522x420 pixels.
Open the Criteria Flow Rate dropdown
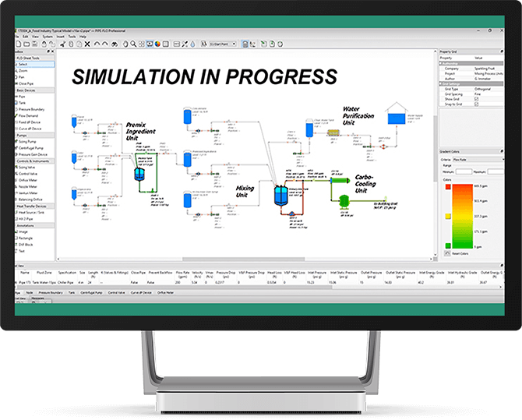pos(477,158)
